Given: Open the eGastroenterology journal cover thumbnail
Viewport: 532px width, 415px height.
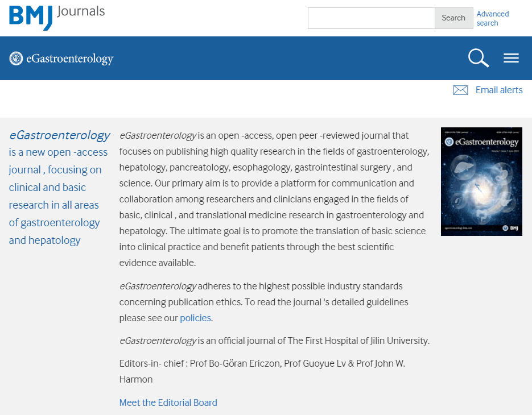Looking at the screenshot, I should 481,181.
